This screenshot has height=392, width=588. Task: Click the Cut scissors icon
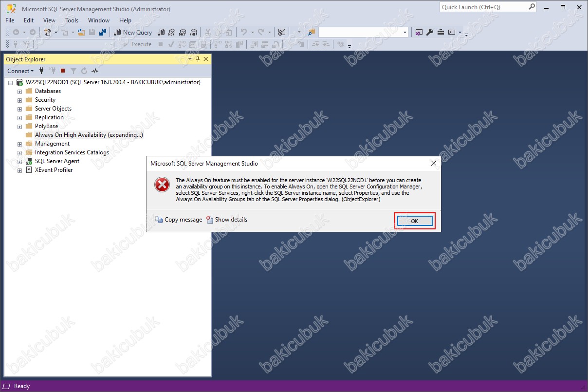pyautogui.click(x=207, y=32)
